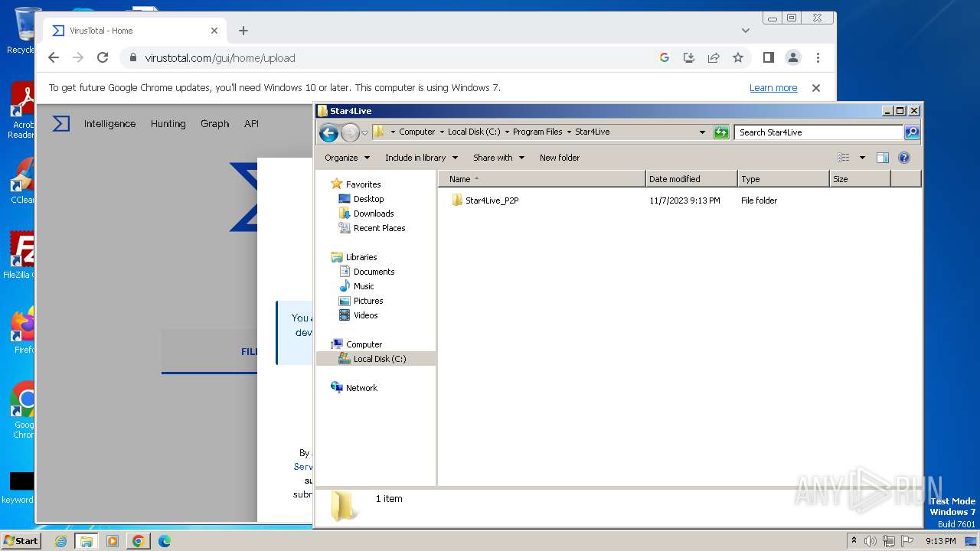The image size is (980, 551).
Task: Open VirusTotal Graph menu
Action: pos(214,123)
